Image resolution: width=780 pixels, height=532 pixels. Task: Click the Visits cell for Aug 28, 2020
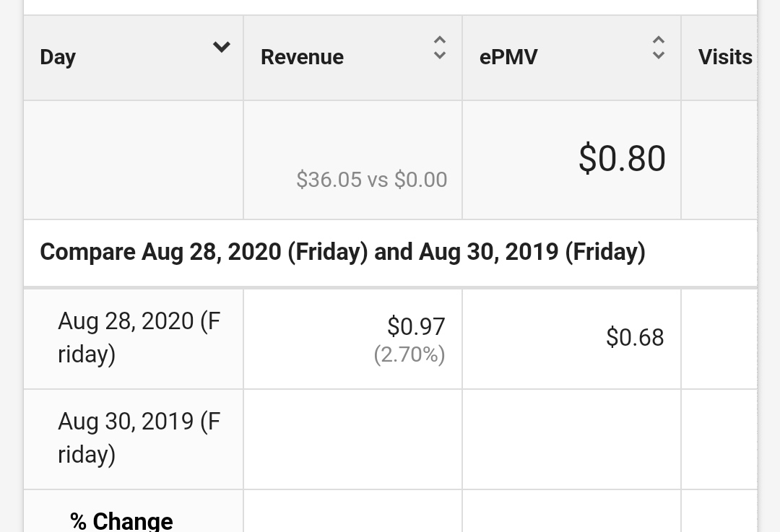[x=719, y=339]
